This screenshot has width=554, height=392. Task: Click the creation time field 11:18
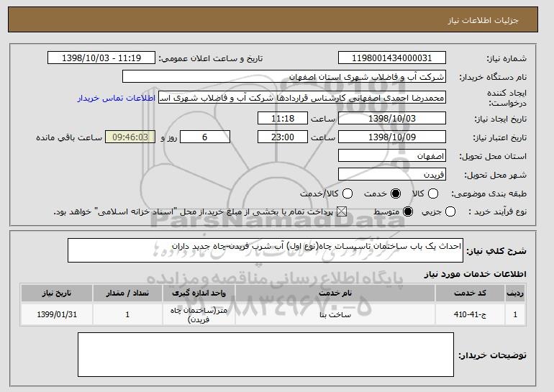pyautogui.click(x=283, y=118)
